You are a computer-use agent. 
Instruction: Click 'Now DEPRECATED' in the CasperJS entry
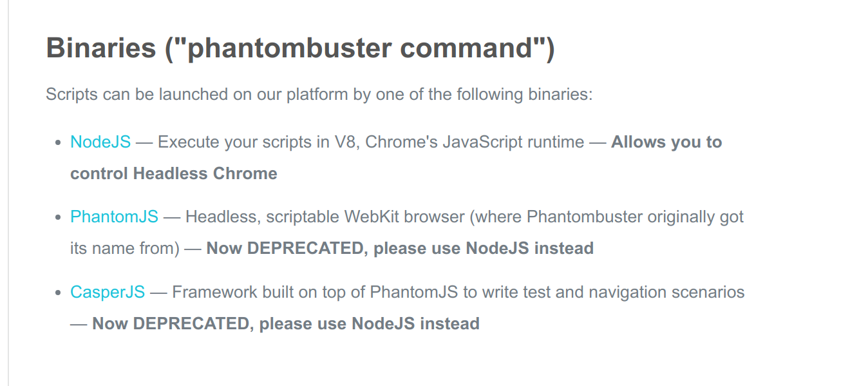click(x=171, y=323)
